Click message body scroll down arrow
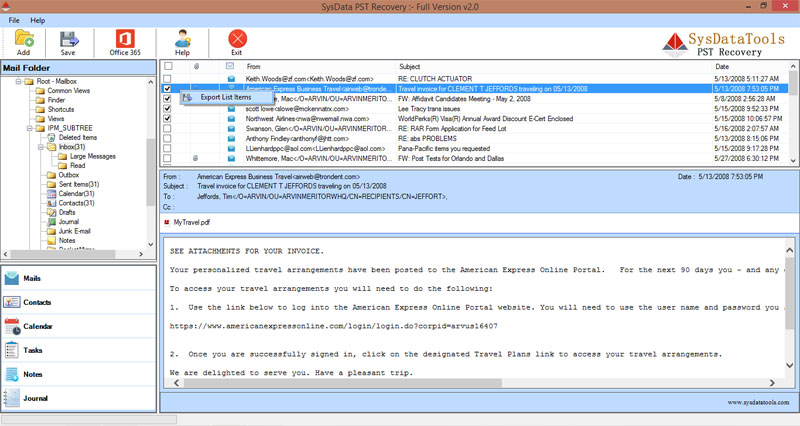The height and width of the screenshot is (426, 800). point(789,365)
